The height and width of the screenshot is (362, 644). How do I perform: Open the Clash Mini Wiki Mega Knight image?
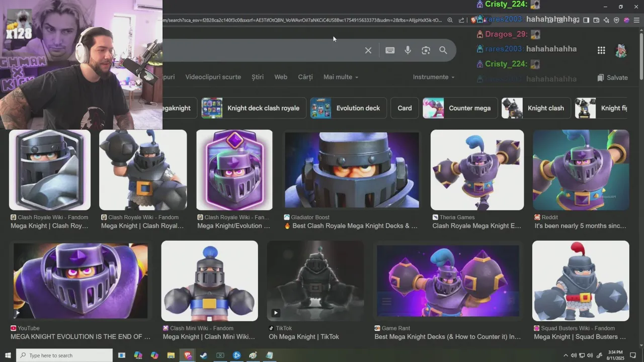[209, 281]
